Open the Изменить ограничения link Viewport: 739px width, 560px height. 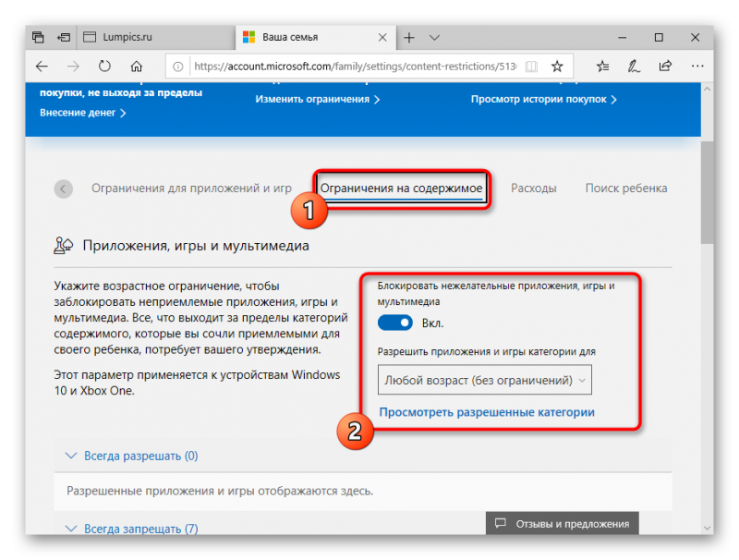click(x=317, y=100)
